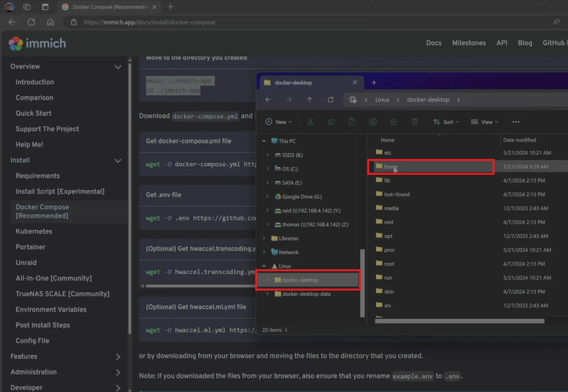
Task: Open Blog in top navigation
Action: tap(525, 43)
